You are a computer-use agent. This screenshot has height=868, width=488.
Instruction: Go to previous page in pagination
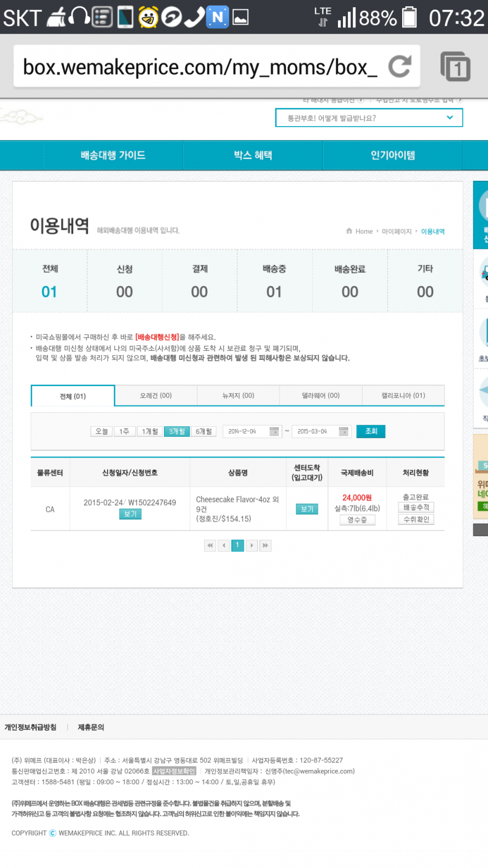point(224,546)
